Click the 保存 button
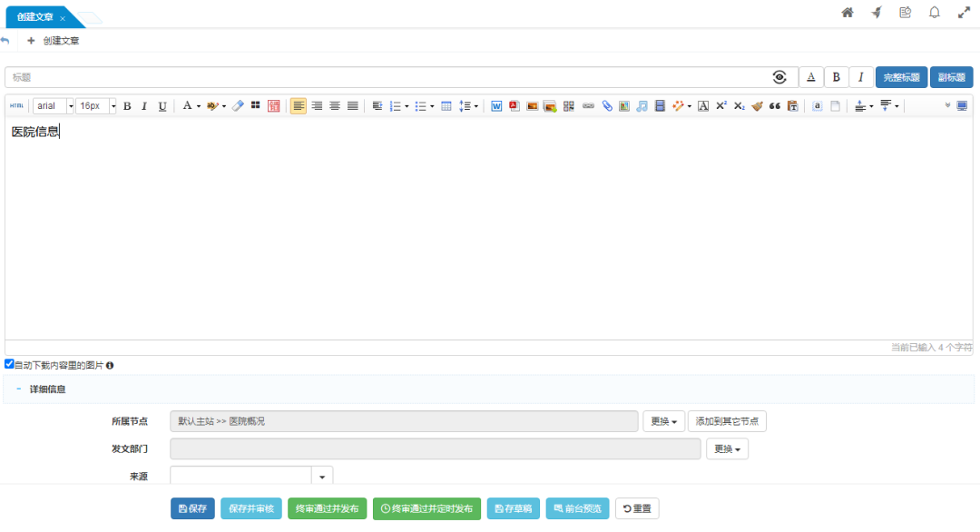 pyautogui.click(x=192, y=508)
